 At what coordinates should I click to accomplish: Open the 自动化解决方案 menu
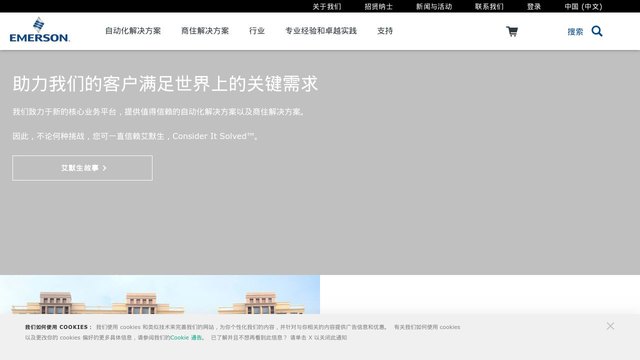click(133, 31)
